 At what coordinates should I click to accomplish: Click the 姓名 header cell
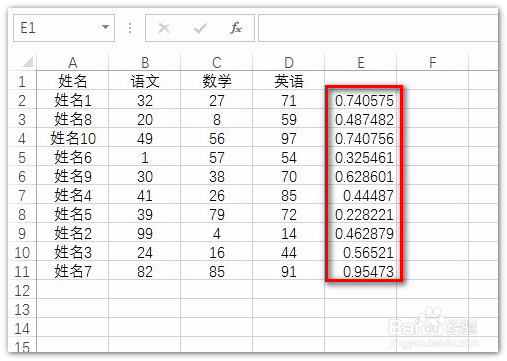coord(72,81)
